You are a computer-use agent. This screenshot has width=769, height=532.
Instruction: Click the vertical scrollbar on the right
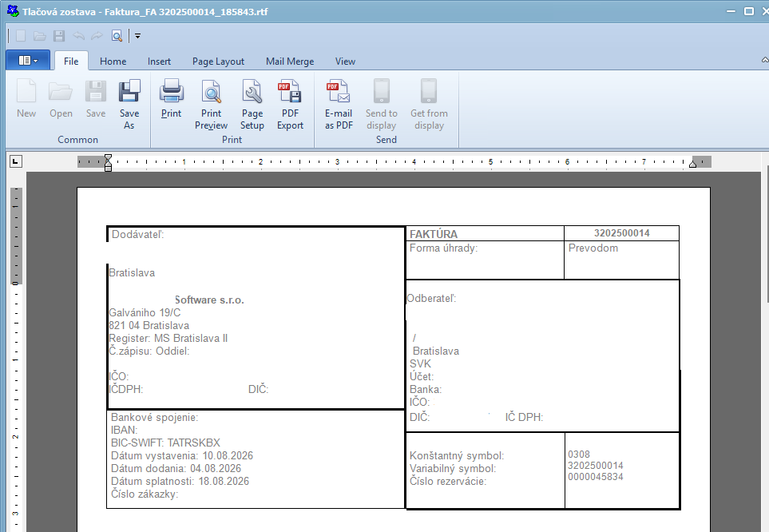pos(767,233)
